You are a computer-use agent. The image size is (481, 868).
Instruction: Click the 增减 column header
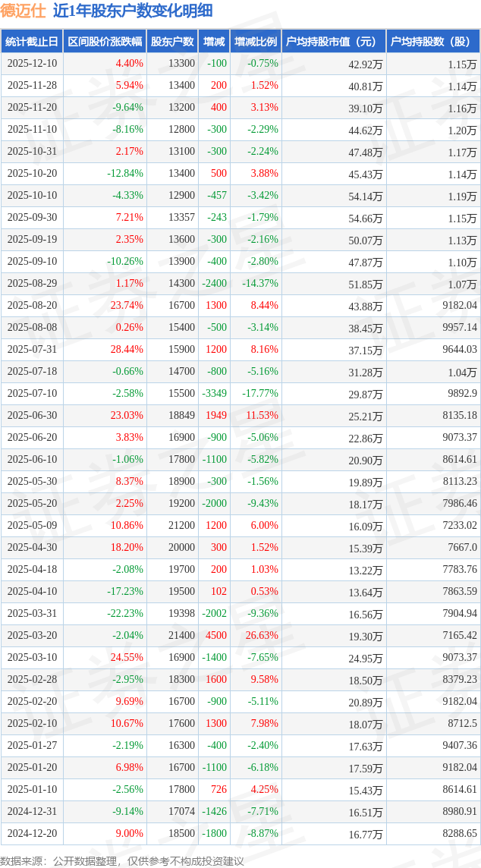[214, 42]
